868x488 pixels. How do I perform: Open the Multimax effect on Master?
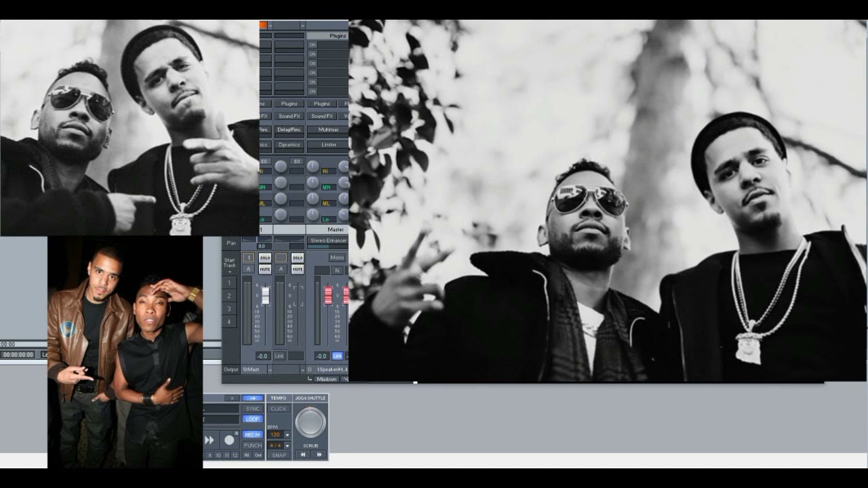(328, 129)
